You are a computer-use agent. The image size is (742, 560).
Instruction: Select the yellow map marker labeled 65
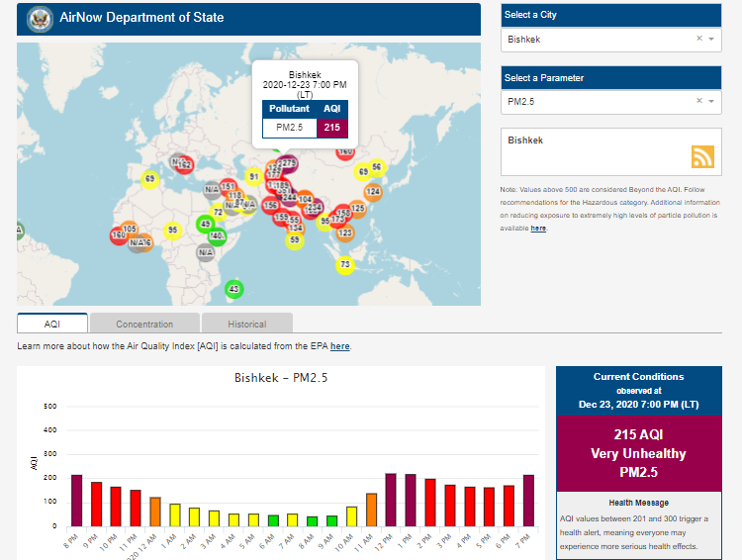click(150, 179)
